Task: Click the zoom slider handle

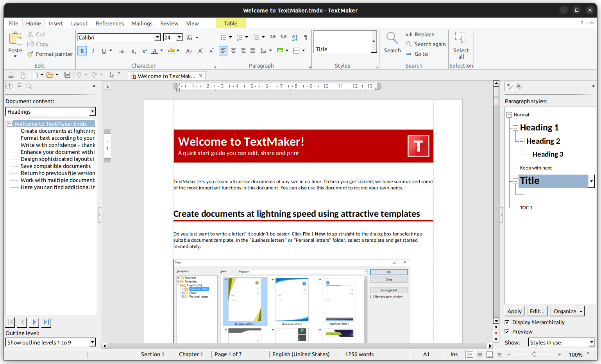Action: [x=534, y=354]
